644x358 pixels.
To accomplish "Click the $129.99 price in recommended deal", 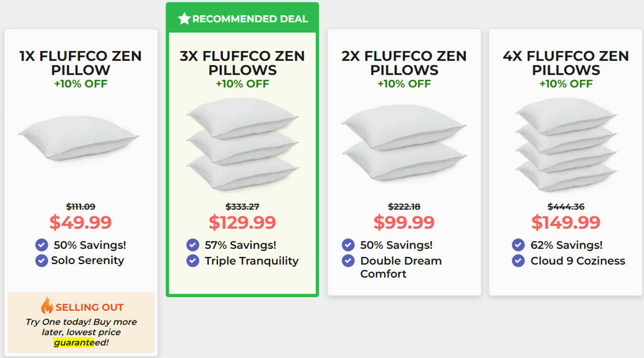I will click(243, 222).
